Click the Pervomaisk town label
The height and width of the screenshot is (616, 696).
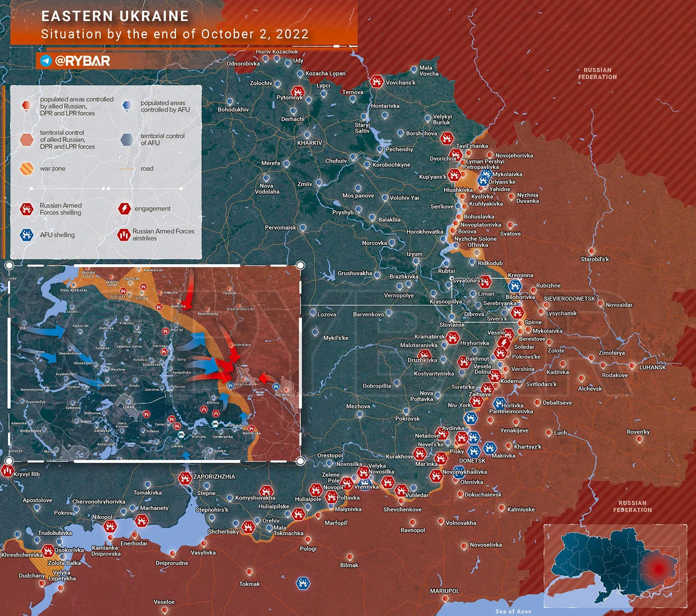click(x=280, y=228)
